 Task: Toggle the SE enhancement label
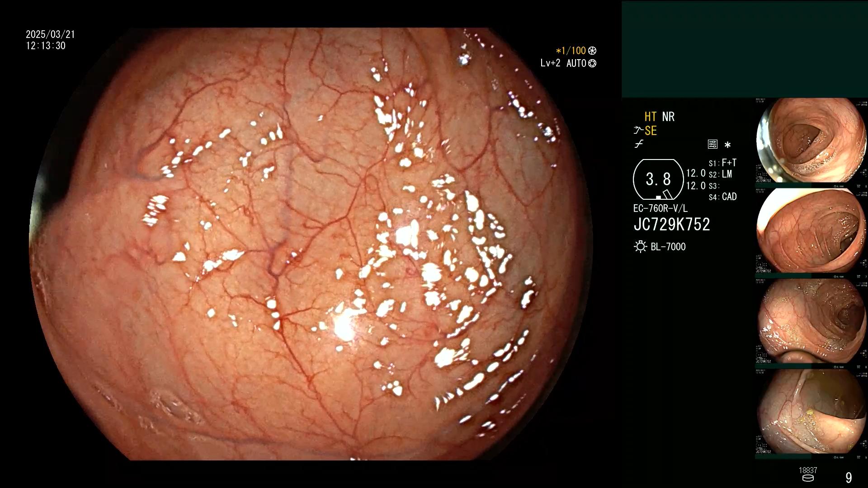(651, 131)
